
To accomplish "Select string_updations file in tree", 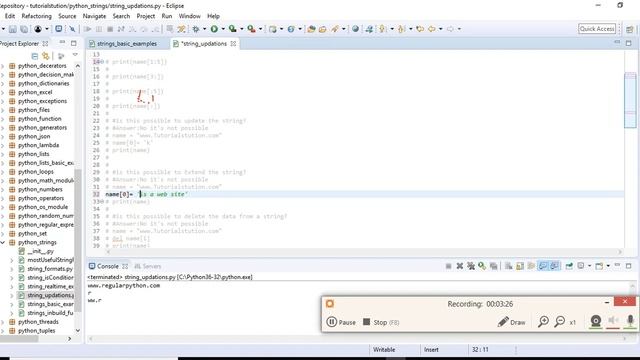I will (x=50, y=295).
